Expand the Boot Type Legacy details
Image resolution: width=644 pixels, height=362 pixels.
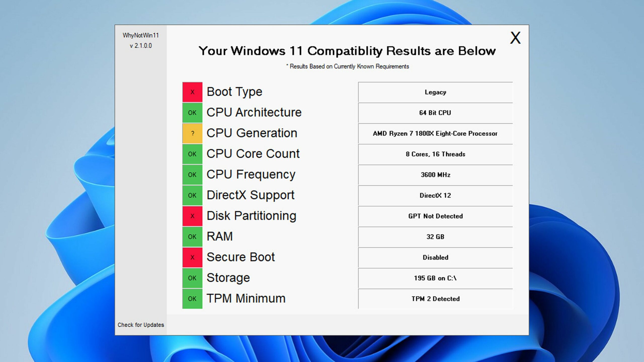(435, 92)
